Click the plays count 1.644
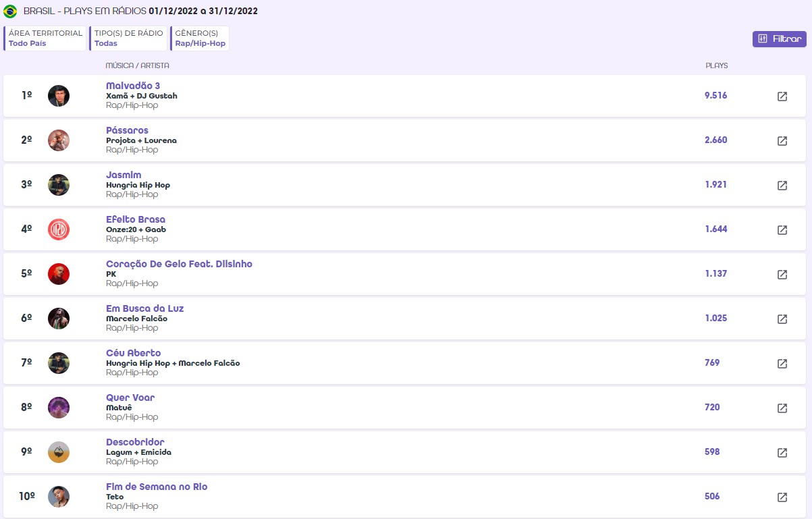 pyautogui.click(x=715, y=229)
